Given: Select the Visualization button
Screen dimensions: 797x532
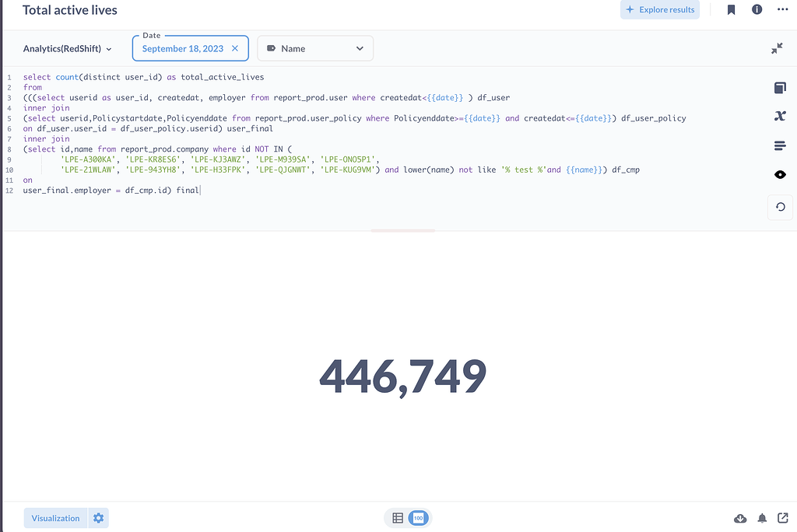Looking at the screenshot, I should pos(54,517).
